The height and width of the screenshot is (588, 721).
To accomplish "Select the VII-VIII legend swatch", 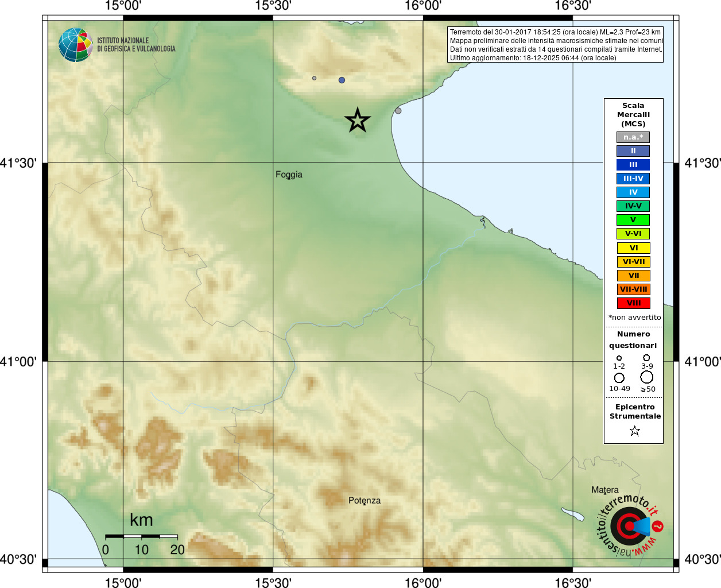I will point(633,289).
